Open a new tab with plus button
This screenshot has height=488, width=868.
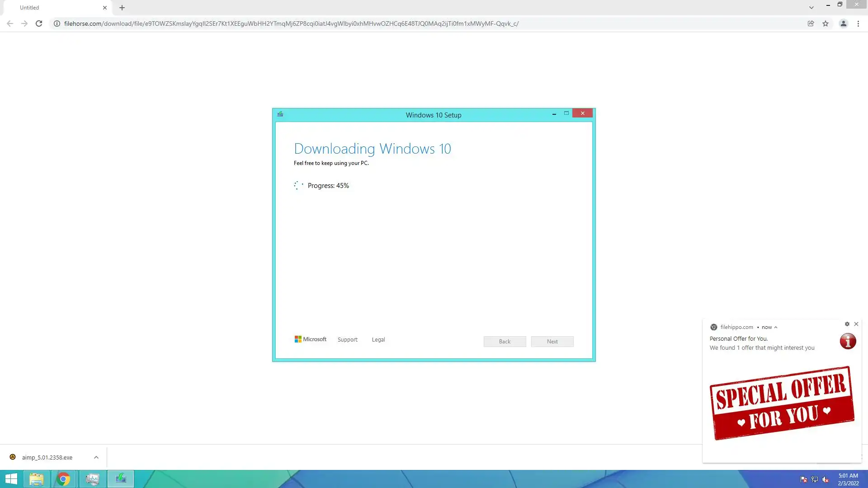122,8
